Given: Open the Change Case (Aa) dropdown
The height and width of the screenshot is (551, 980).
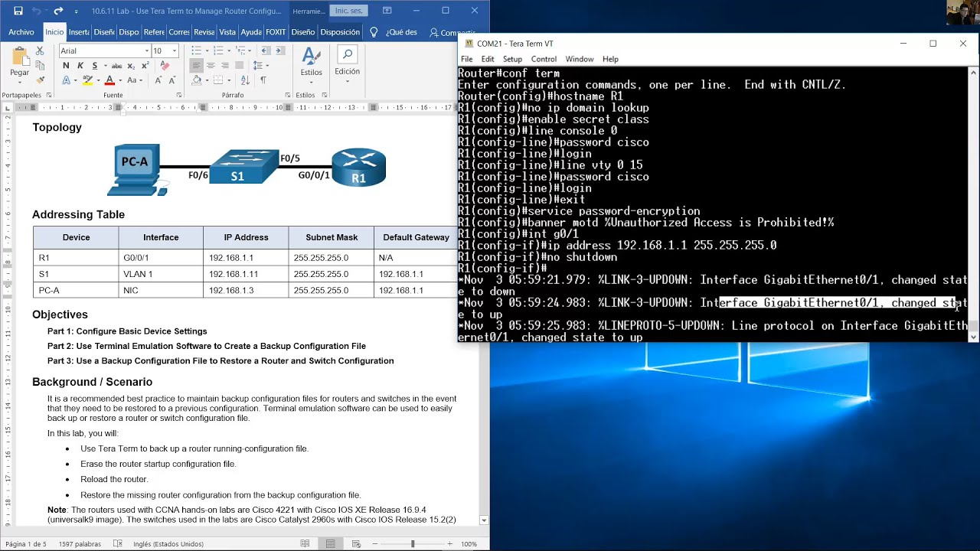Looking at the screenshot, I should pos(133,80).
